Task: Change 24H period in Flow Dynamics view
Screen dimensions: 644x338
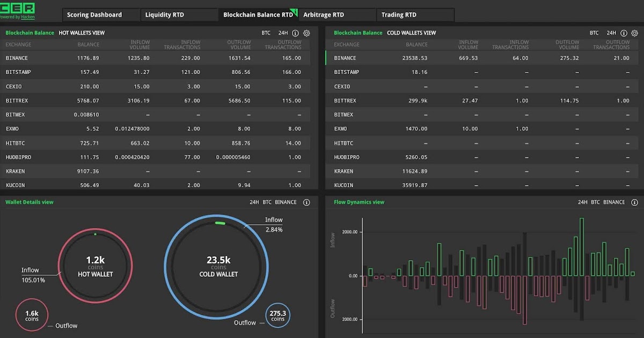Action: [x=583, y=202]
